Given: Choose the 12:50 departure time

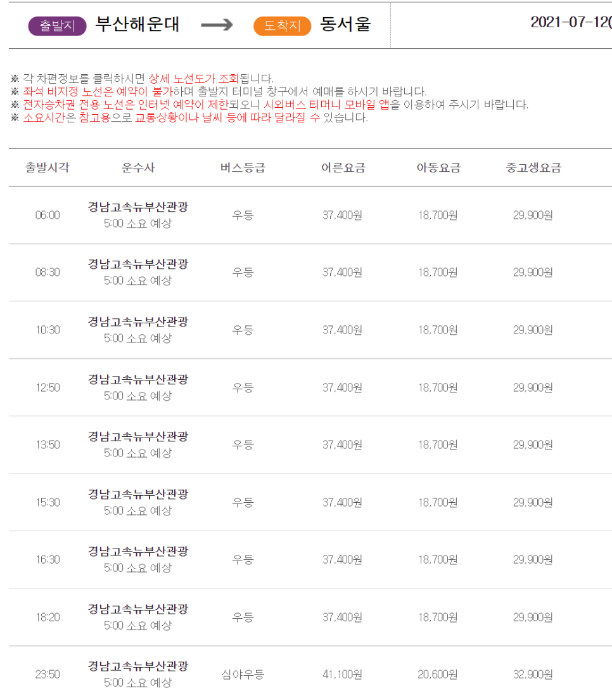Looking at the screenshot, I should coord(48,387).
